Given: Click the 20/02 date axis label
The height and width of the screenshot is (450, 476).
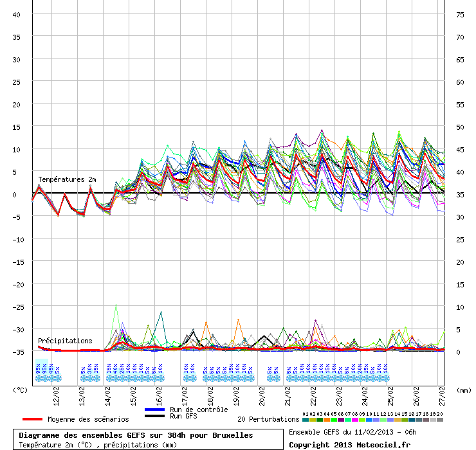Looking at the screenshot, I should 262,396.
